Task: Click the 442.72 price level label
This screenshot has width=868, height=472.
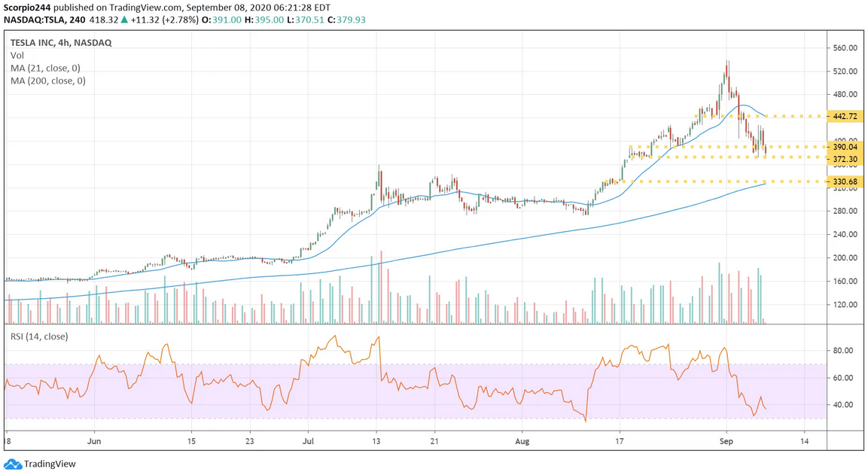Action: tap(845, 116)
